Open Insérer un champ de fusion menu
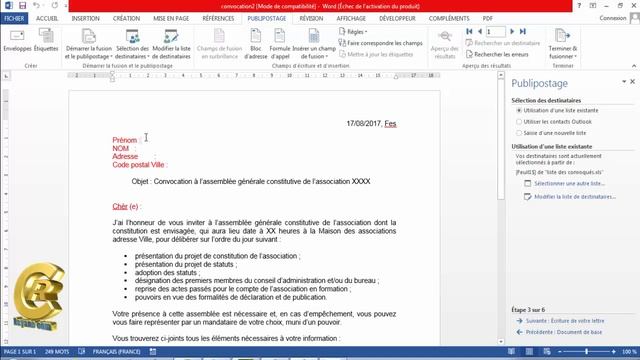 point(314,44)
